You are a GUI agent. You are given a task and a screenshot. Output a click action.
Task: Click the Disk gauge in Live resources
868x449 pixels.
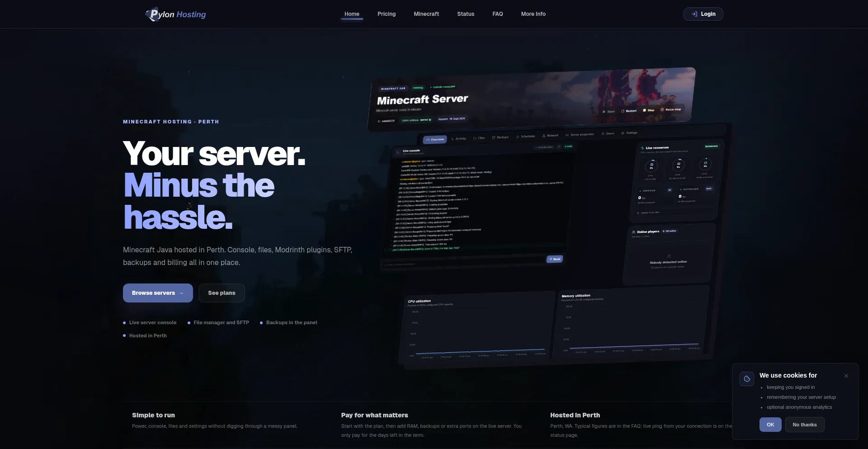click(x=705, y=164)
